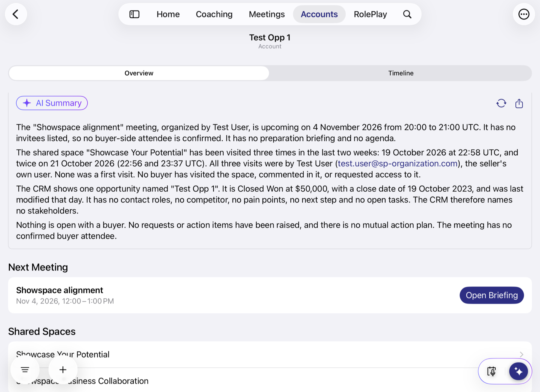Open the more options ellipsis menu

[524, 14]
